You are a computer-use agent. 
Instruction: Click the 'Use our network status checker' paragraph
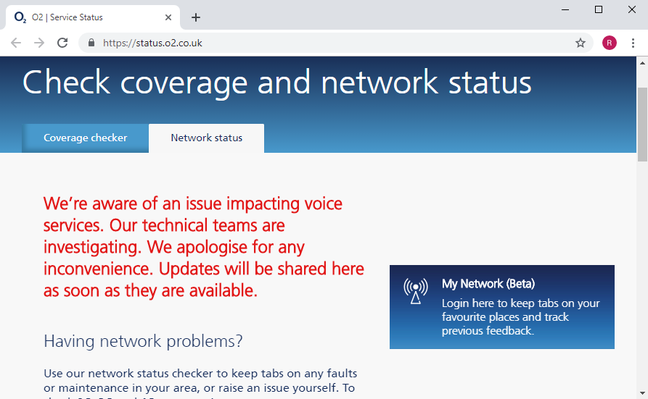coord(200,384)
